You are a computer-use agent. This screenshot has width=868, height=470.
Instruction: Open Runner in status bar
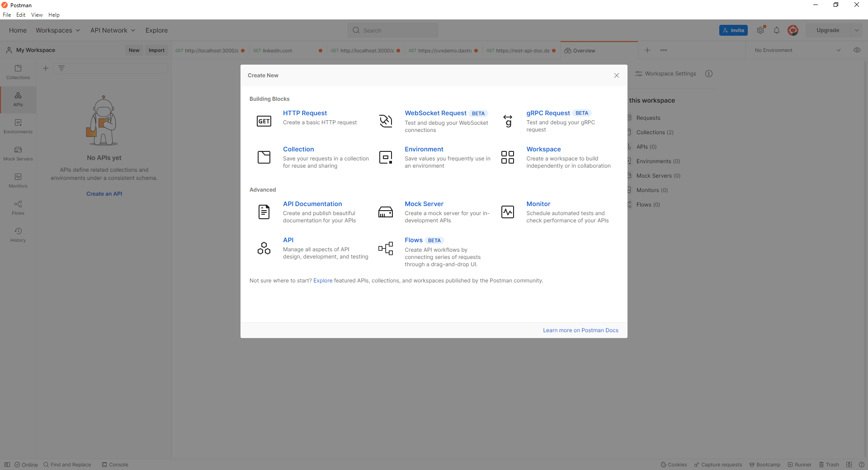coord(800,465)
